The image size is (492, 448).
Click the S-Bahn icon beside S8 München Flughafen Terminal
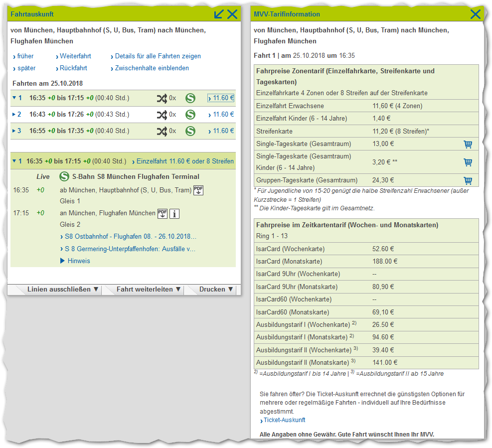point(64,176)
